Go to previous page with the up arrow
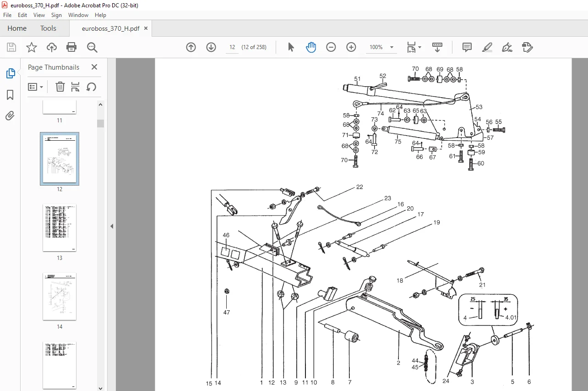Screen dimensions: 588x391 [191, 47]
